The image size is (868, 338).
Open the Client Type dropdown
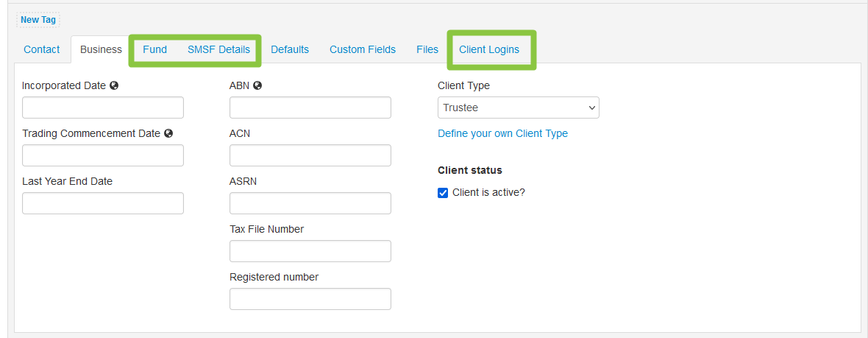click(518, 108)
